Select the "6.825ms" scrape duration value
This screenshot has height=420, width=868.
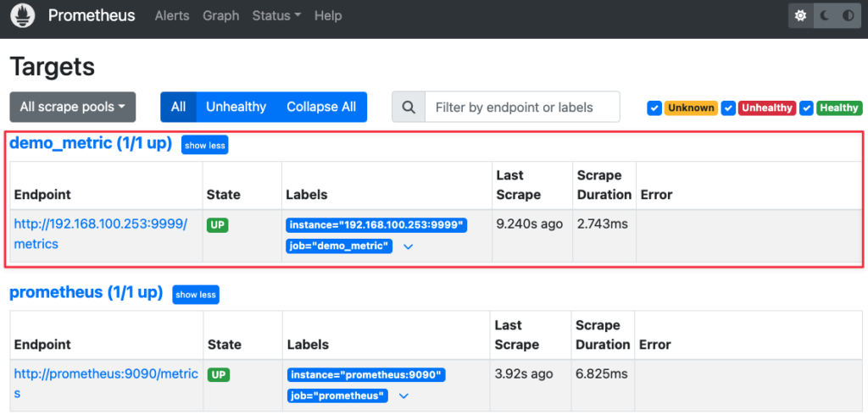pyautogui.click(x=602, y=373)
